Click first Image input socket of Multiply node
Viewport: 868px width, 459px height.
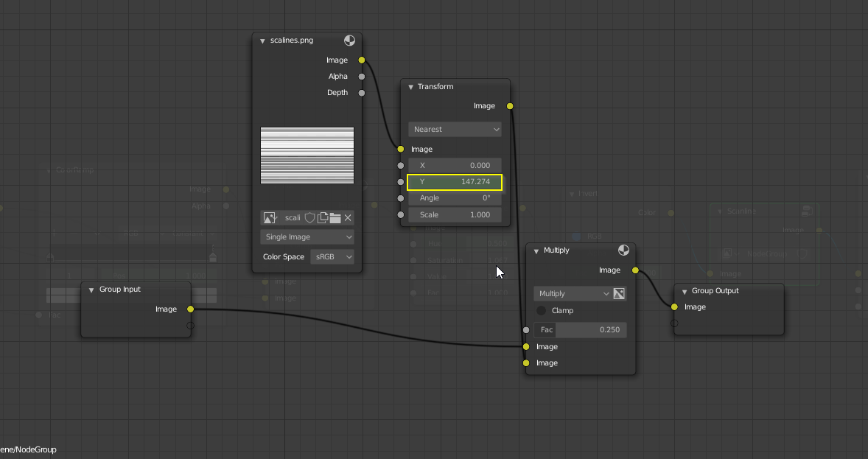(x=526, y=346)
